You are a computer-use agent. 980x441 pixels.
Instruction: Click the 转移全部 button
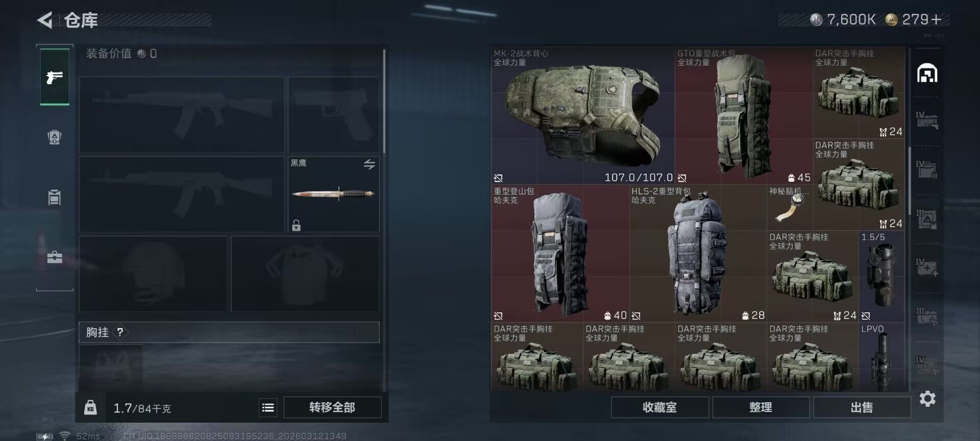(332, 407)
